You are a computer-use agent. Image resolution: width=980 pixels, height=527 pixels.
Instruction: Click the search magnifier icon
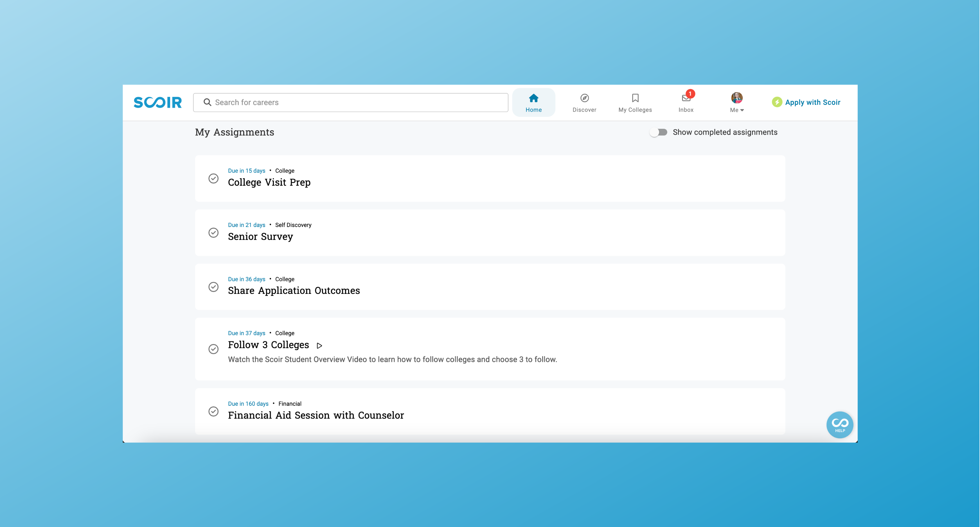coord(207,102)
